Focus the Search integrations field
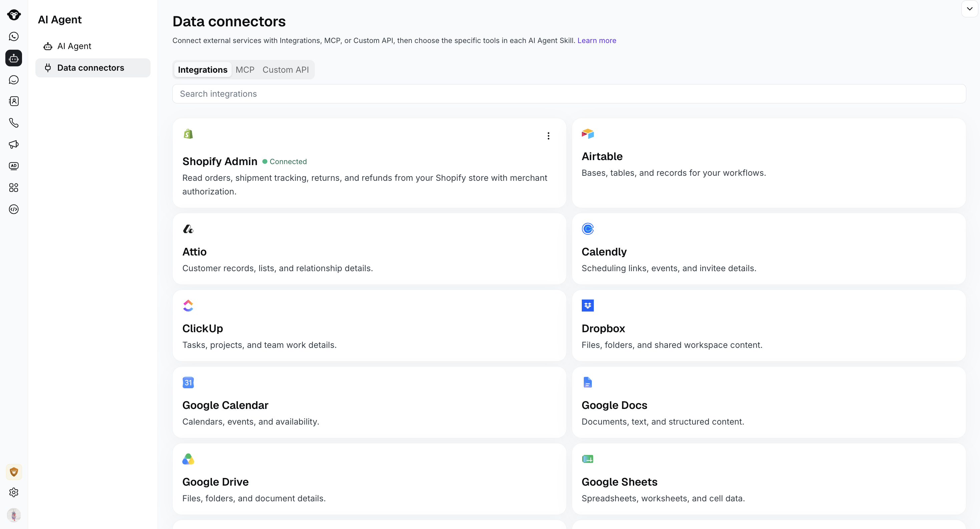 point(569,94)
